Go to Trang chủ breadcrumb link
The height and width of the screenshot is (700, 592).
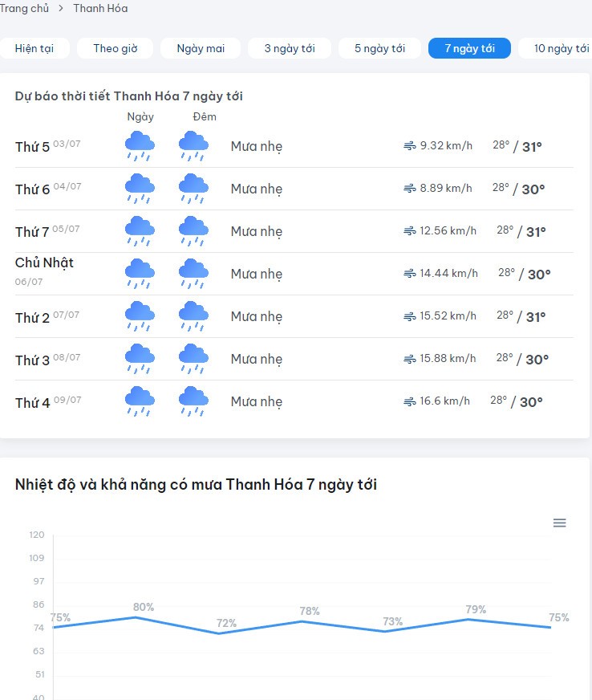click(x=24, y=9)
